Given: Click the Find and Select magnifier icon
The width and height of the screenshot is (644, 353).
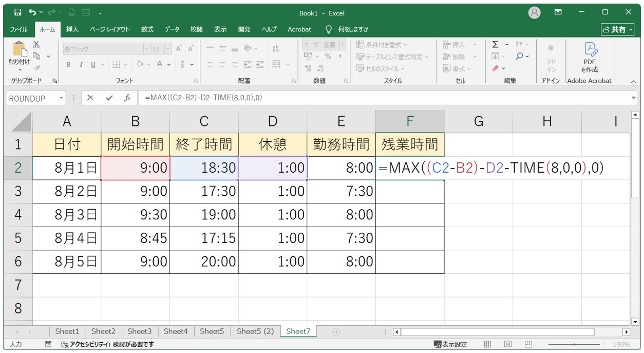Looking at the screenshot, I should pos(519,56).
